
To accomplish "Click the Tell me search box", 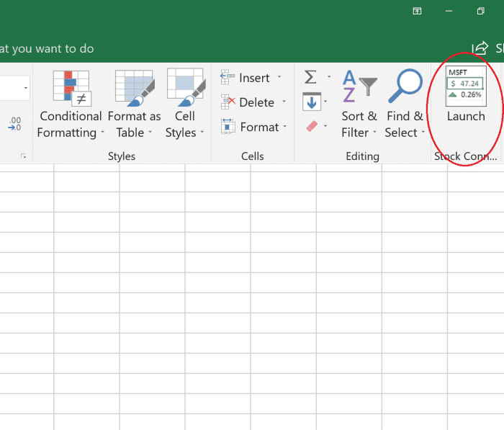I will [47, 48].
